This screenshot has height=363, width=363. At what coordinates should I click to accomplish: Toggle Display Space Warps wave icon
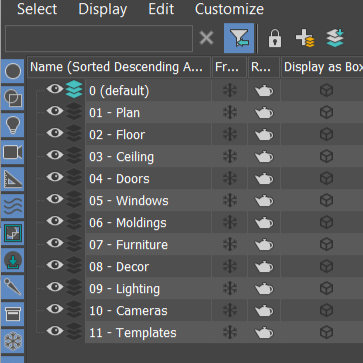tap(13, 206)
